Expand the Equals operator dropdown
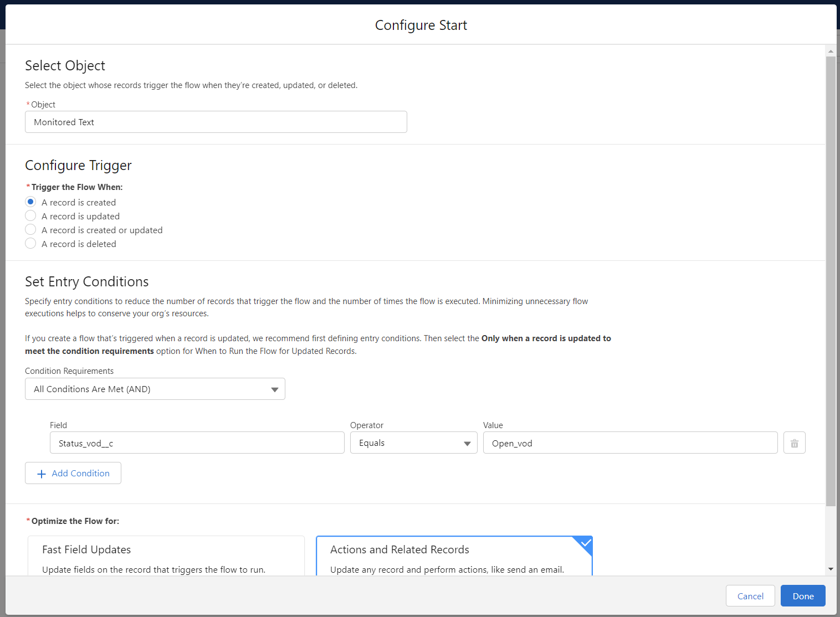 [413, 443]
